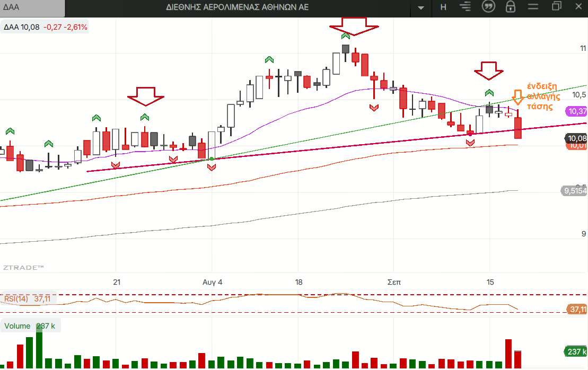588x370 pixels.
Task: Expand the symbol dropdown arrow in title bar
Action: pos(421,7)
